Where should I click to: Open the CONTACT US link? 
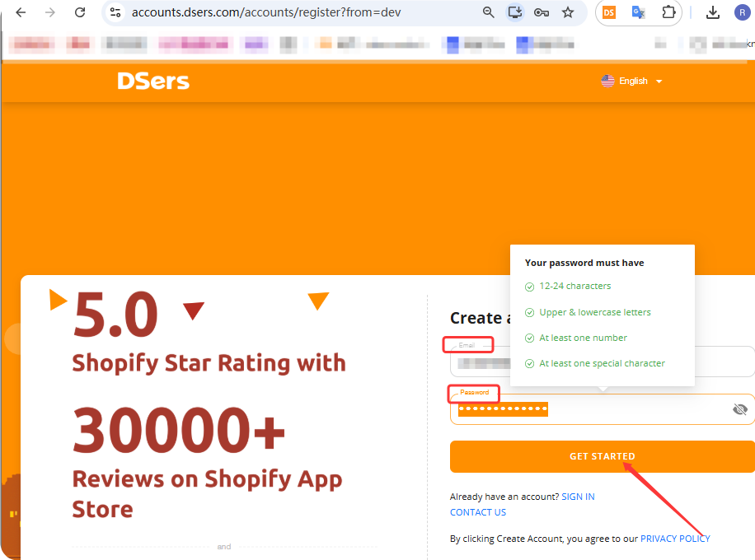(478, 512)
